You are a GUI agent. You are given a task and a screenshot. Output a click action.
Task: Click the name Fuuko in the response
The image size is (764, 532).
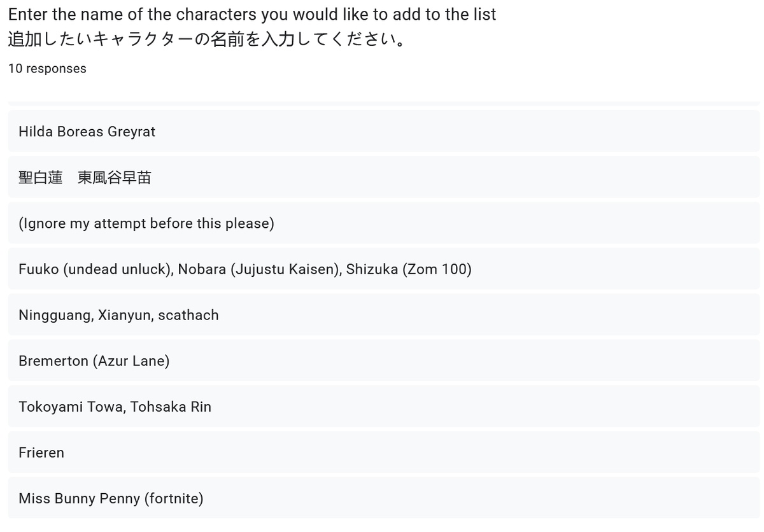tap(39, 269)
